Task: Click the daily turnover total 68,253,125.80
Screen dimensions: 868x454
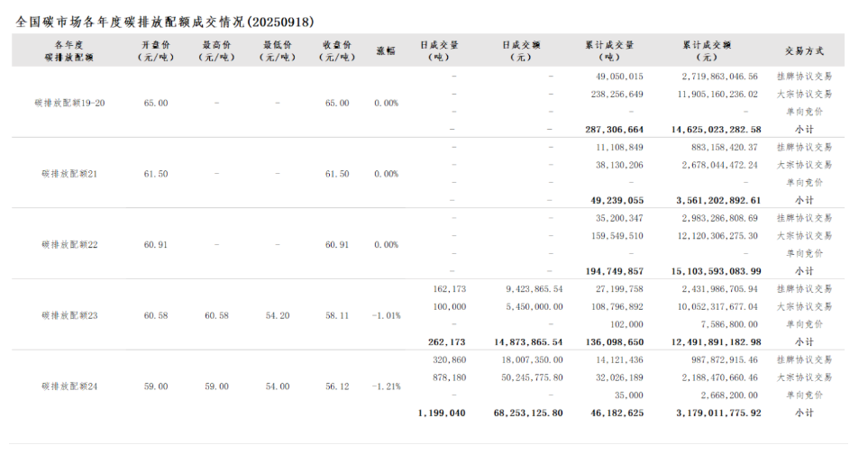Action: 528,413
